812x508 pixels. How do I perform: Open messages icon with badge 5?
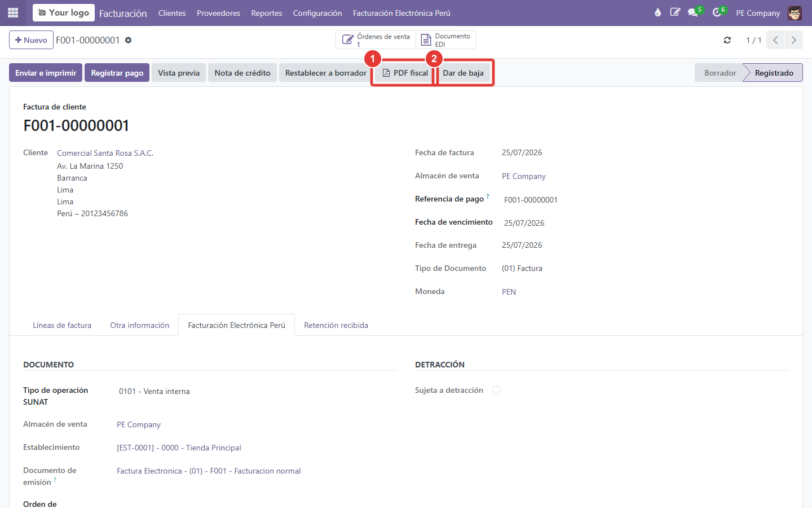693,12
